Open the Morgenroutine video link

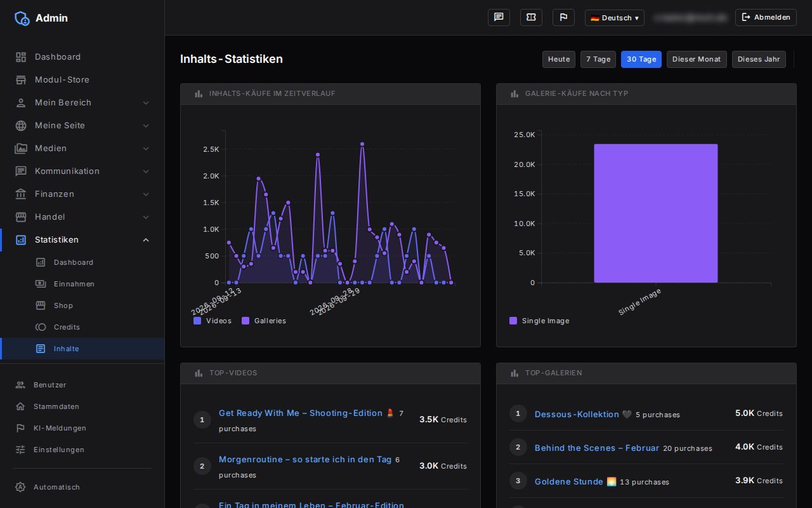coord(305,460)
